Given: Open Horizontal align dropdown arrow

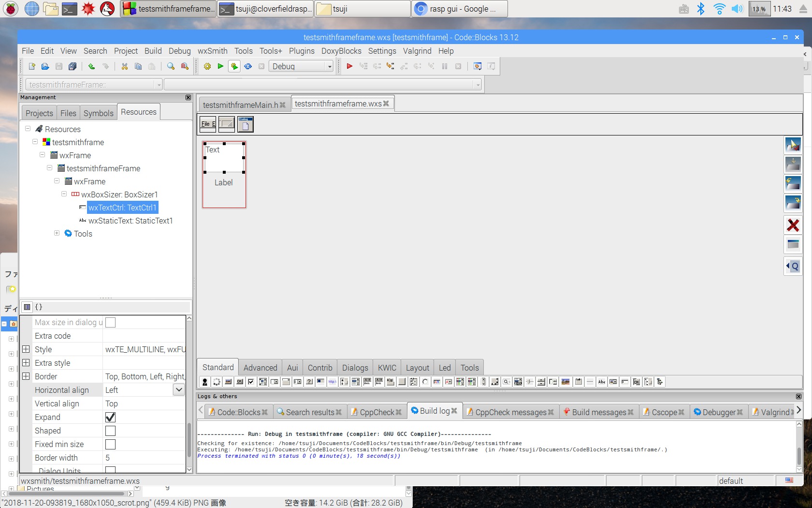Looking at the screenshot, I should (x=179, y=389).
